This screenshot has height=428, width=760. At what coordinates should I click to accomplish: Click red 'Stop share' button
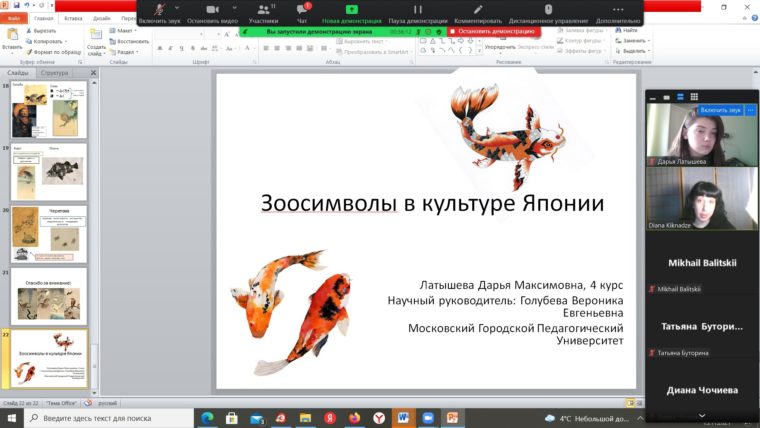click(493, 31)
